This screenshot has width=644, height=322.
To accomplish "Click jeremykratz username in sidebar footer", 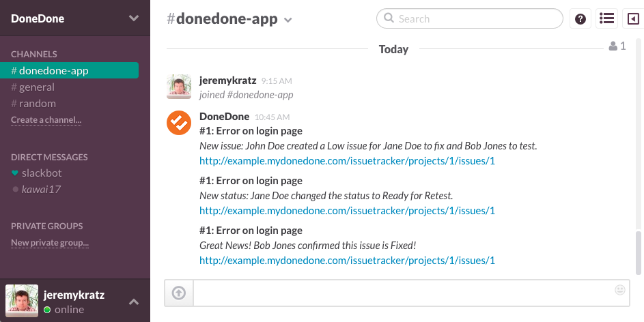I will coord(74,295).
